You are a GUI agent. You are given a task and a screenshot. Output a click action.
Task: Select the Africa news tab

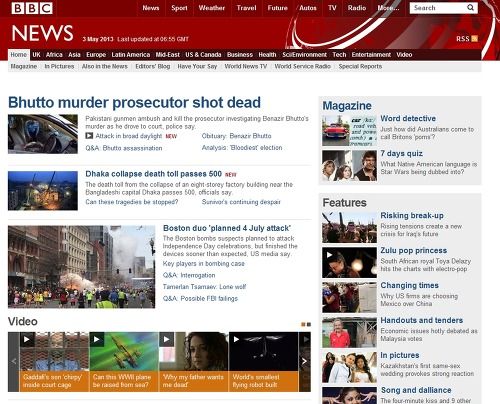pyautogui.click(x=54, y=55)
